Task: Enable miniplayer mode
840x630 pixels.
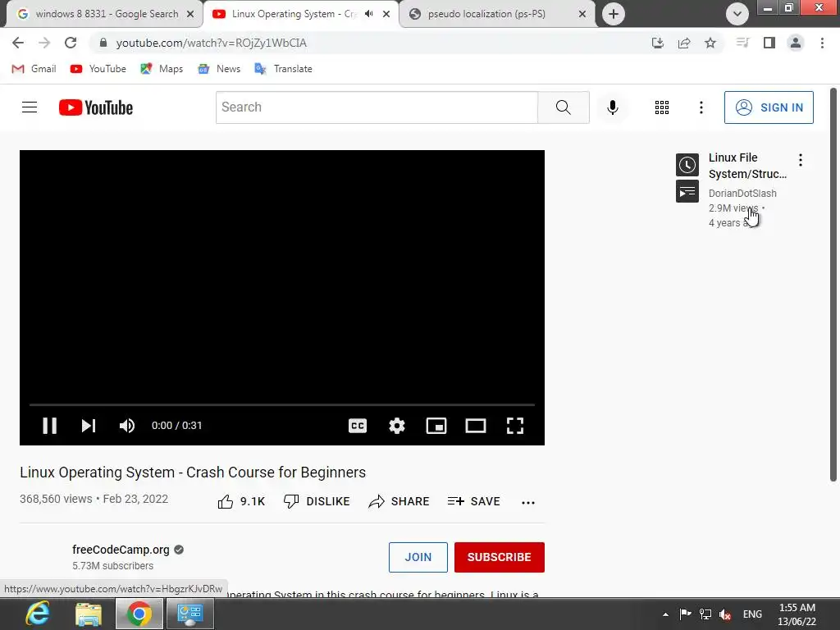Action: (436, 426)
